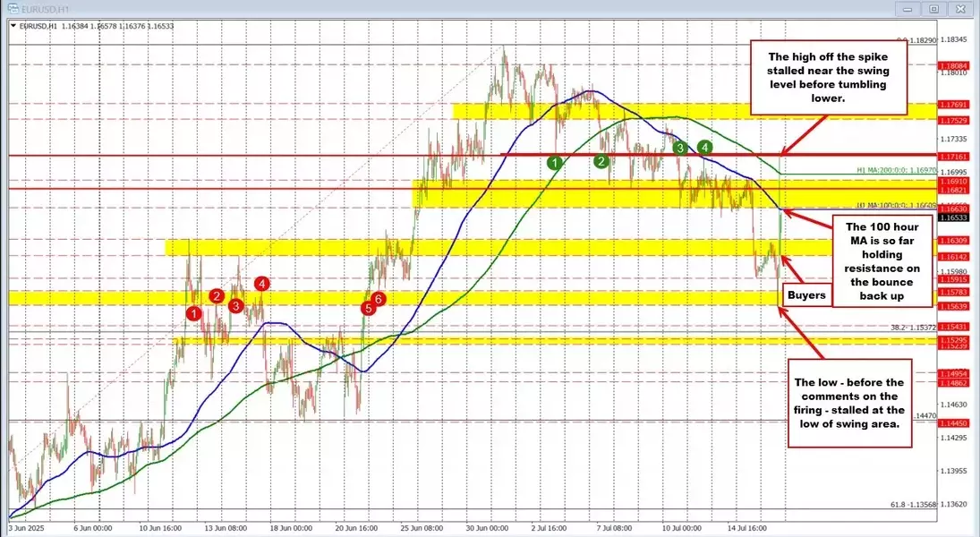Click the small triangle before EURUSD,H1 header
This screenshot has width=980, height=537.
pos(13,26)
